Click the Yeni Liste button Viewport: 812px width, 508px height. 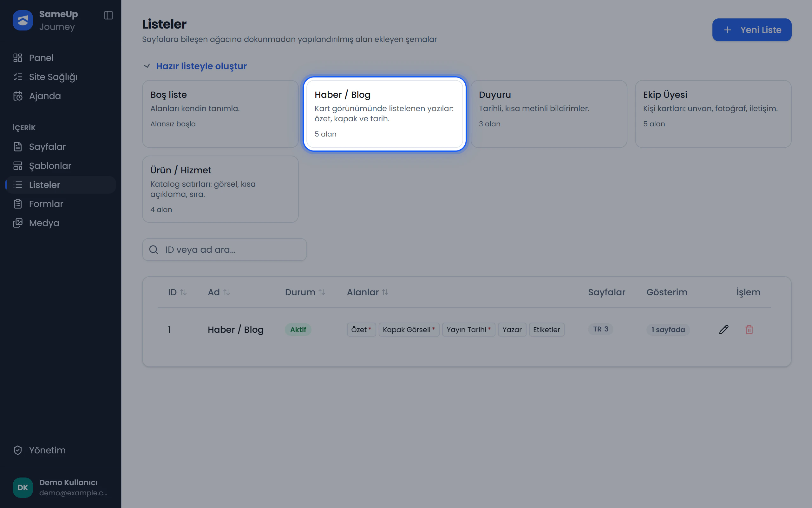point(752,30)
